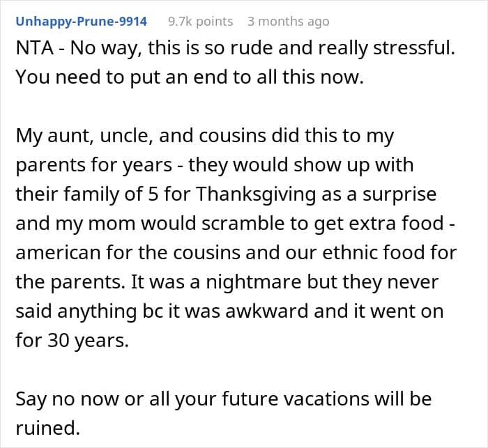
Task: Click the text "for 30 years."
Action: click(x=73, y=341)
